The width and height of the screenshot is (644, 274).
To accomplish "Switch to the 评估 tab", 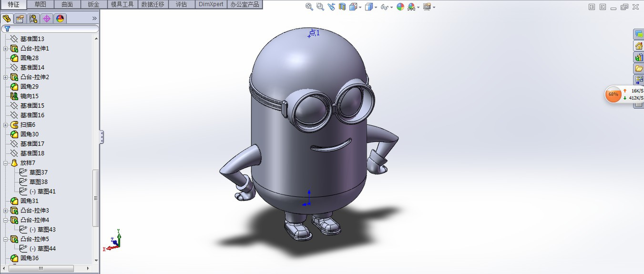I will coord(182,4).
